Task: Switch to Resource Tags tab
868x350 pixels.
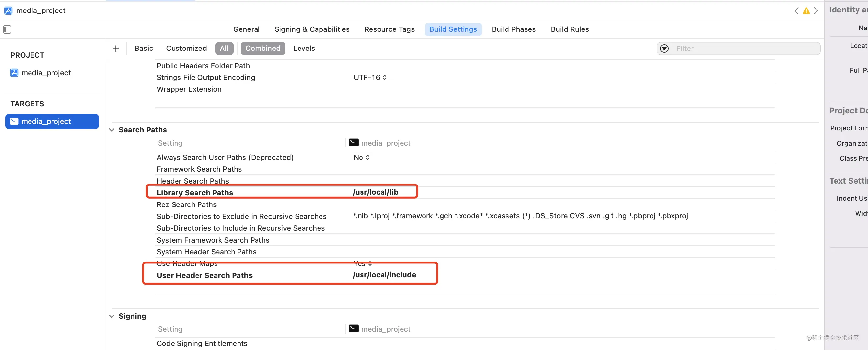Action: point(389,29)
